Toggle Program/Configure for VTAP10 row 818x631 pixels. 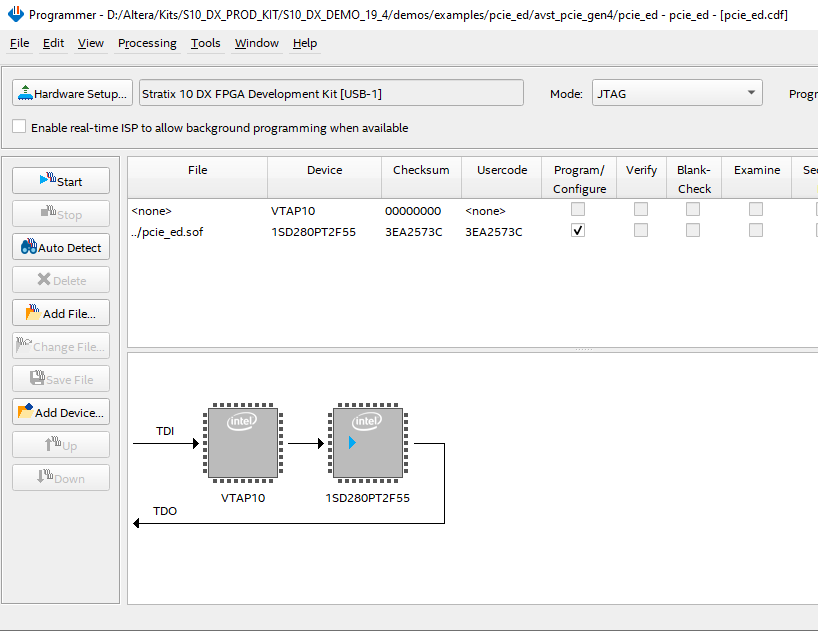(x=578, y=210)
